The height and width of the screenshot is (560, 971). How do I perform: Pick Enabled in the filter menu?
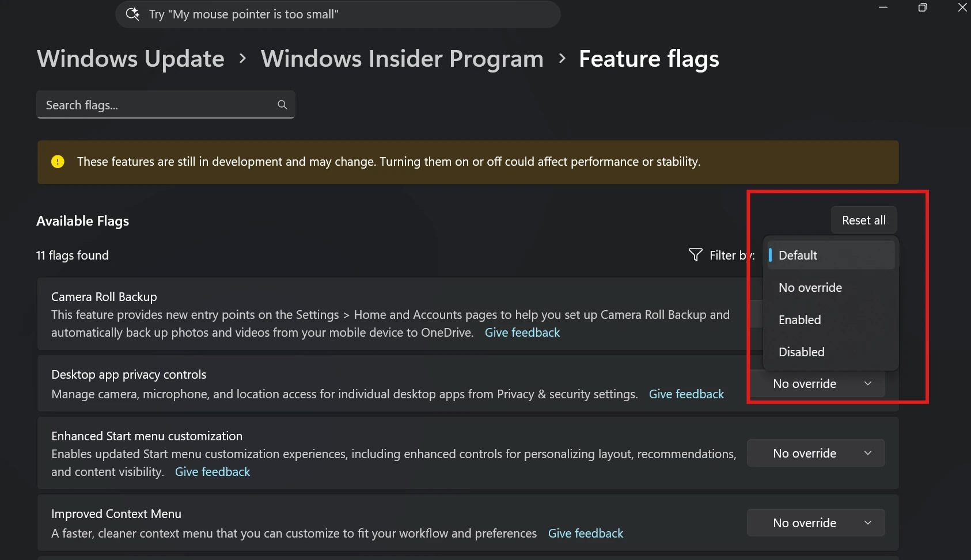tap(831, 319)
